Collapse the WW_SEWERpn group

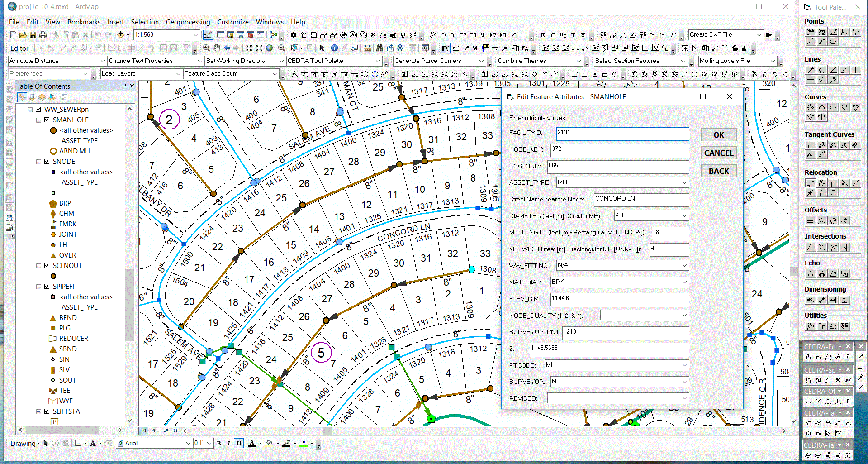pyautogui.click(x=30, y=110)
